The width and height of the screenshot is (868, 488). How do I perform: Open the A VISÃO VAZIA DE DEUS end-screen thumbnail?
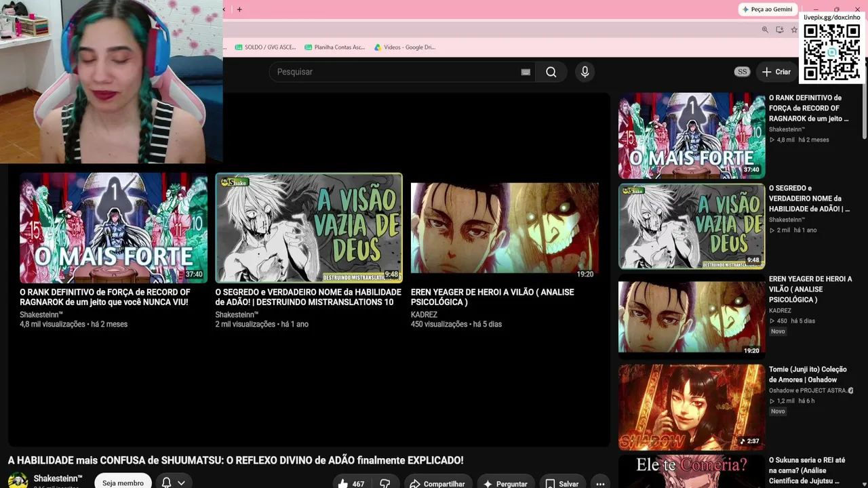pyautogui.click(x=309, y=227)
